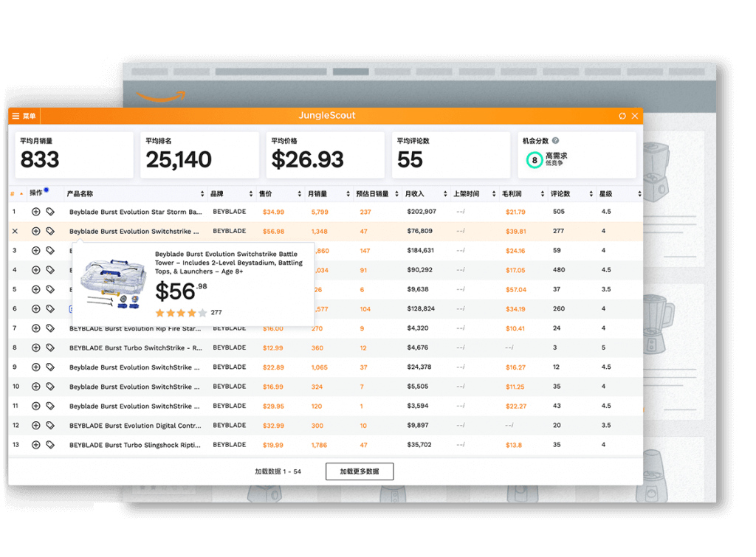Click the plus icon in row 6
The height and width of the screenshot is (557, 756).
35,309
